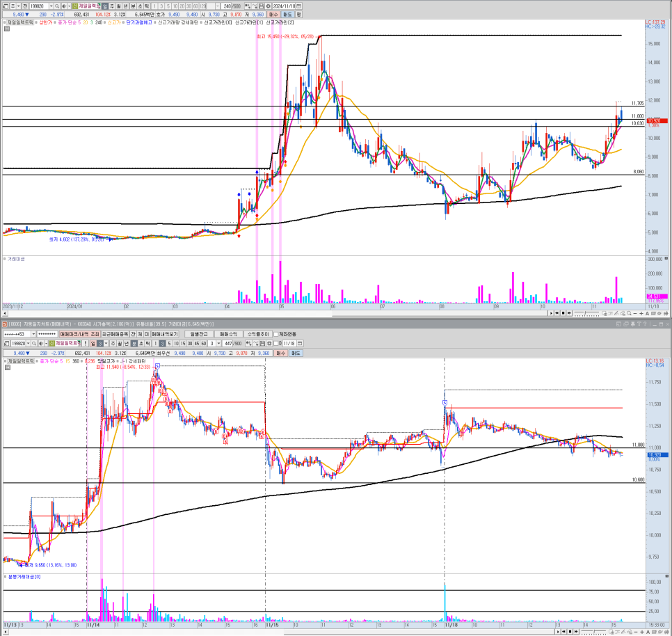Open the lower chart stock code dropdown
Viewport: 672px width, 636px height.
(x=29, y=343)
